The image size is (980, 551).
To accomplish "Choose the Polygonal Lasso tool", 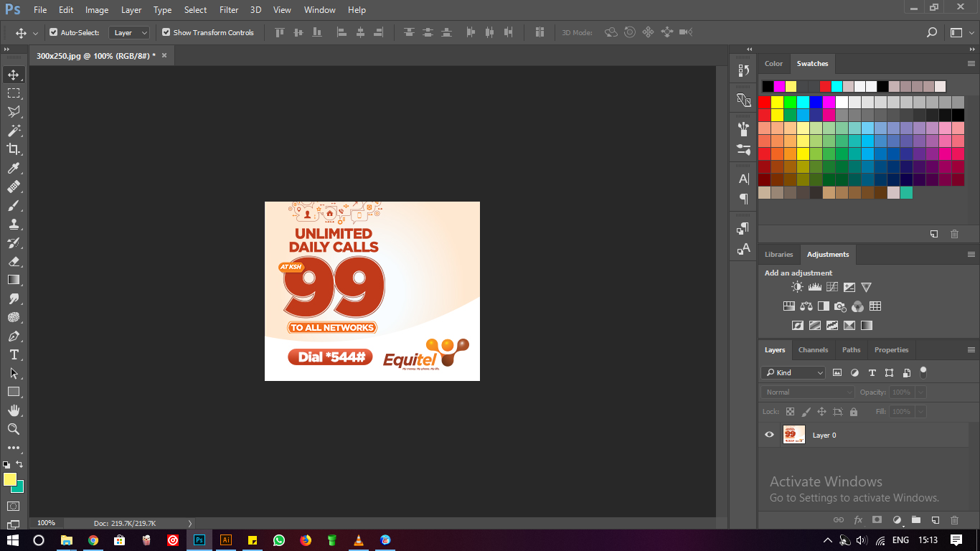I will 14,112.
